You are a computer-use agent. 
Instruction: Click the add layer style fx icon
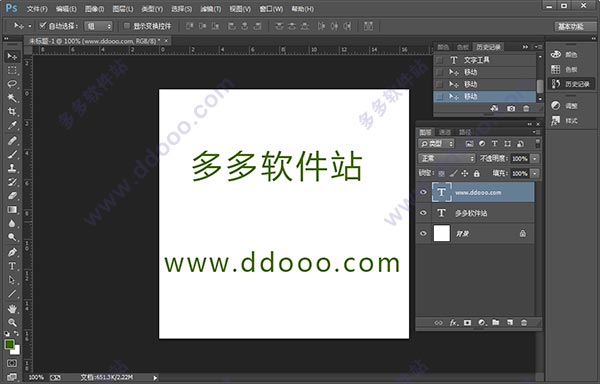pos(453,323)
